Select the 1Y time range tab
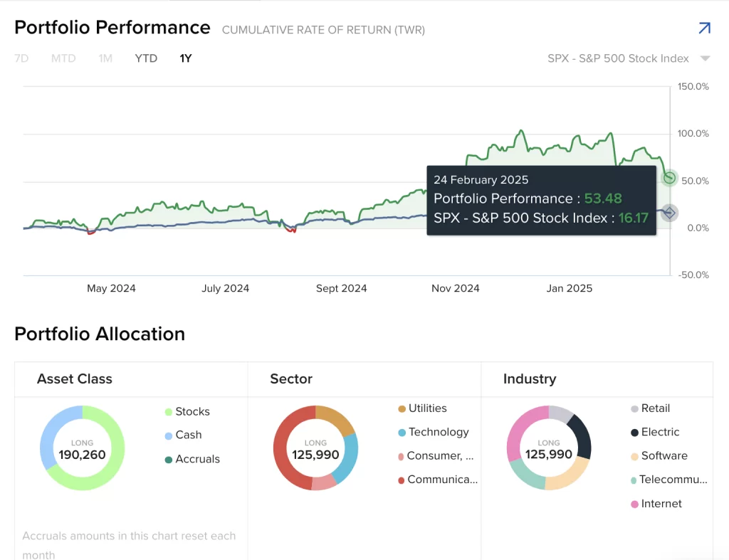This screenshot has height=560, width=729. coord(186,58)
